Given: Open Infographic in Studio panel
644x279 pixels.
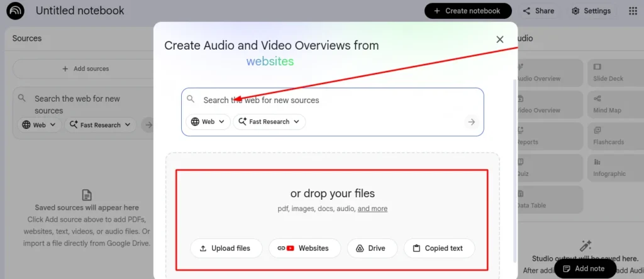Looking at the screenshot, I should (x=616, y=168).
